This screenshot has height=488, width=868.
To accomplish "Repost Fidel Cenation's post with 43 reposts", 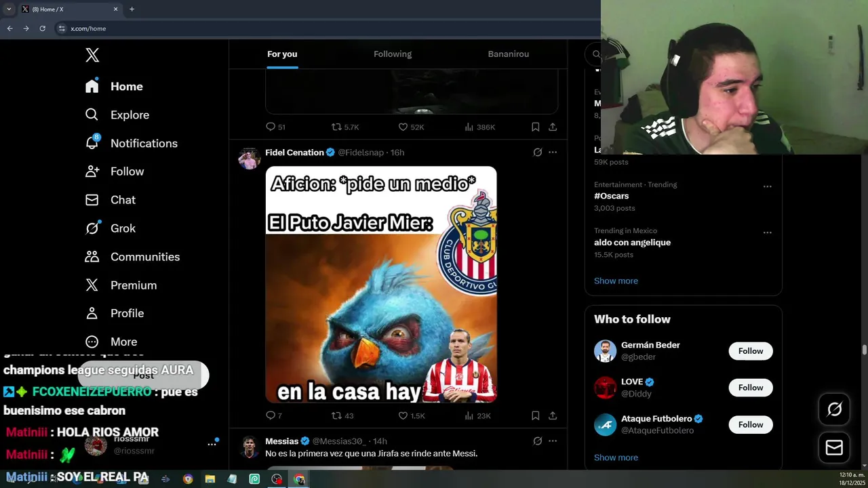I will click(342, 415).
